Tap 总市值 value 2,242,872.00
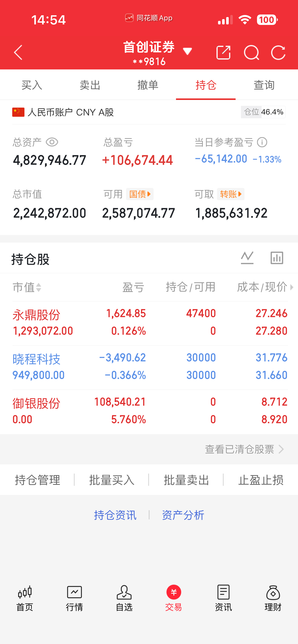Image resolution: width=298 pixels, height=644 pixels. (50, 213)
